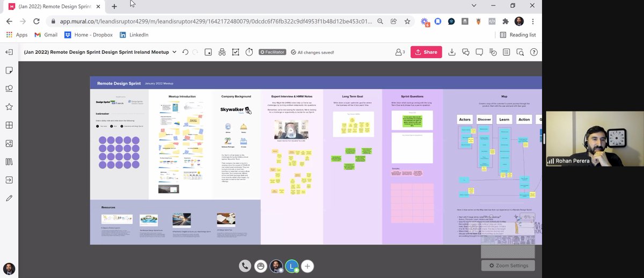Click the code brackets extension icon
This screenshot has width=644, height=278.
click(492, 21)
